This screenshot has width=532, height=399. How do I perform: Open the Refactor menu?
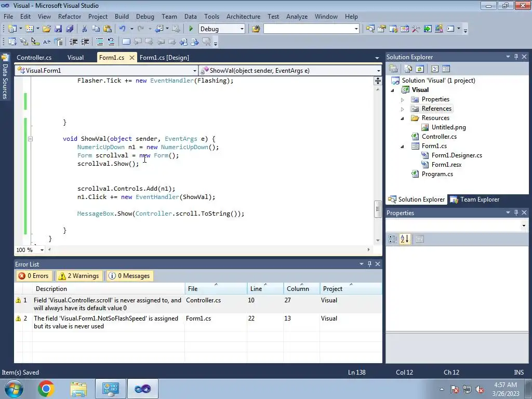[x=70, y=16]
